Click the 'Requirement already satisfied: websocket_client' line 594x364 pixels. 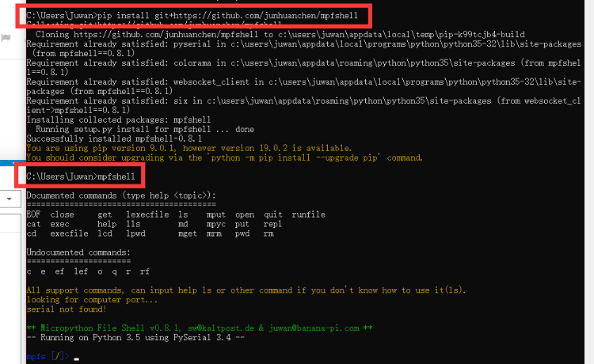click(x=304, y=87)
